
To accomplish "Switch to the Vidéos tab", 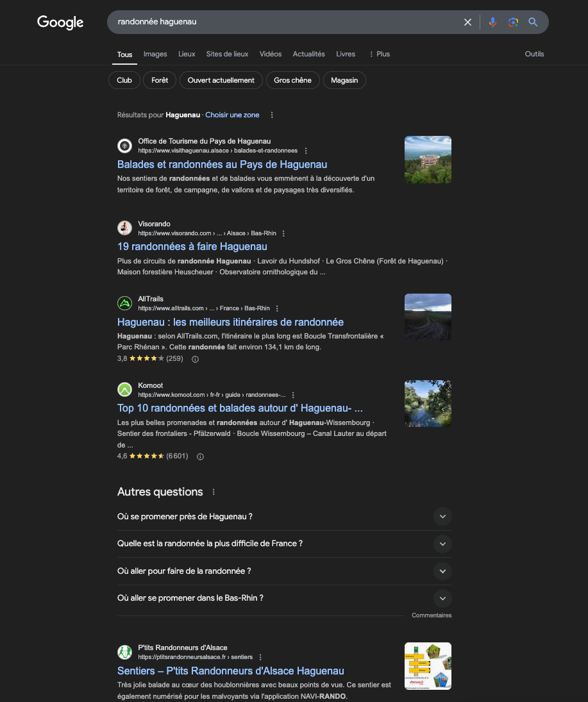I will (271, 54).
